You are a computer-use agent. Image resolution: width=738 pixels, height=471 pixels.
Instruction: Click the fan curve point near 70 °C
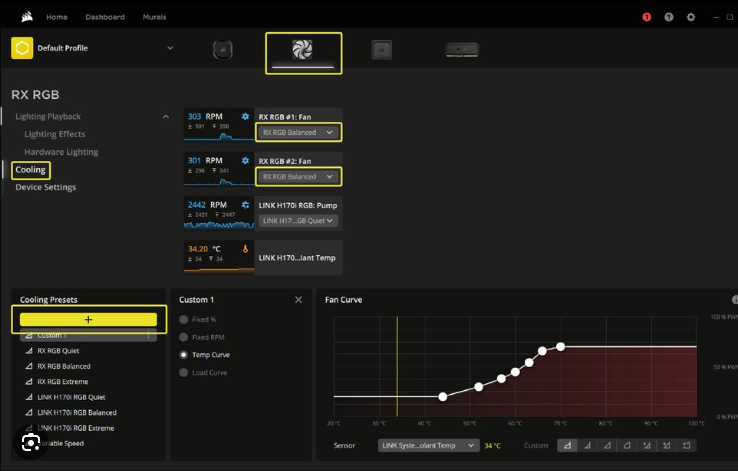[x=561, y=347]
